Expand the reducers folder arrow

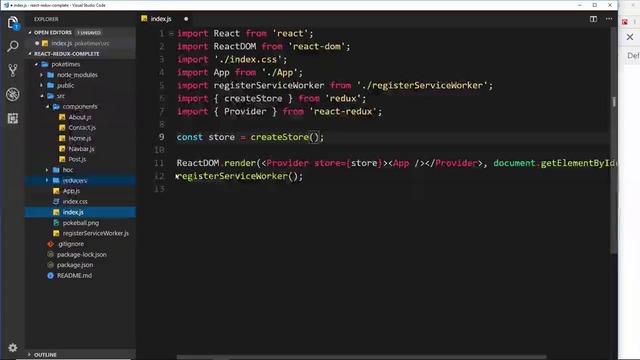point(47,180)
